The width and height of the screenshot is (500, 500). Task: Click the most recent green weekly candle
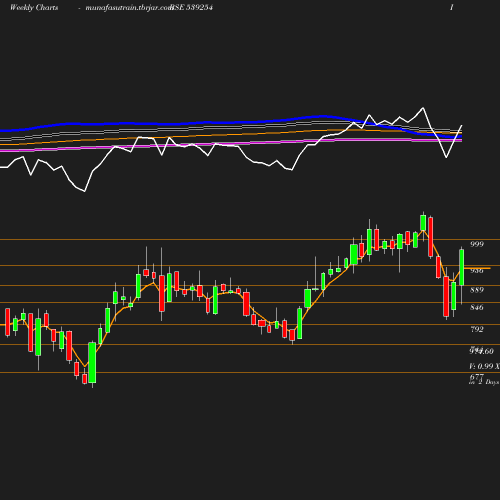(462, 267)
